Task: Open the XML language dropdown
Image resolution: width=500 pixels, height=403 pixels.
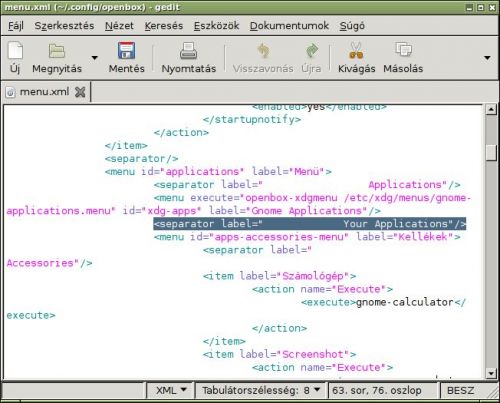Action: point(171,390)
